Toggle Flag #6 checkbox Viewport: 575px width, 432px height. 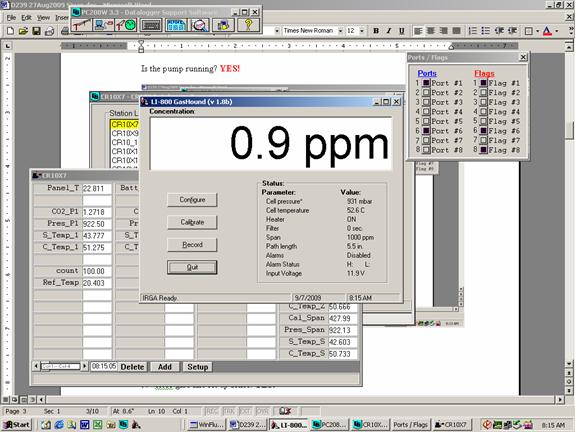click(x=484, y=131)
